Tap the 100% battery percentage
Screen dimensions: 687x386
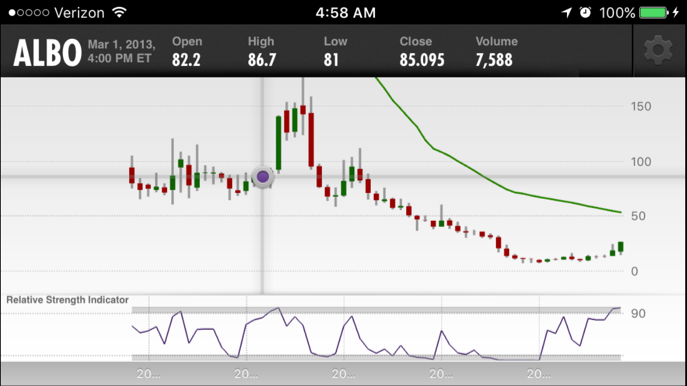(617, 13)
